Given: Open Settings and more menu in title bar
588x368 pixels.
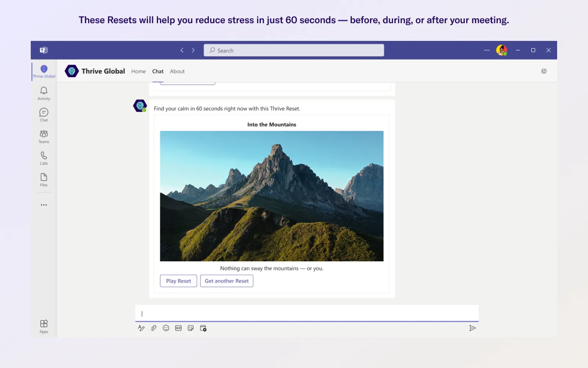Looking at the screenshot, I should 487,50.
